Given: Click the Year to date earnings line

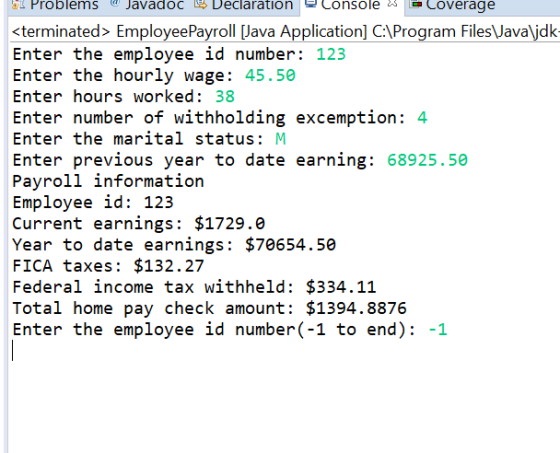Looking at the screenshot, I should pyautogui.click(x=174, y=245).
